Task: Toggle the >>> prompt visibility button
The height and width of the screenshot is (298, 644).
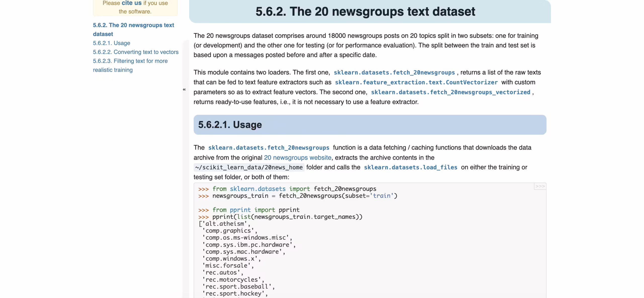Action: (x=540, y=186)
